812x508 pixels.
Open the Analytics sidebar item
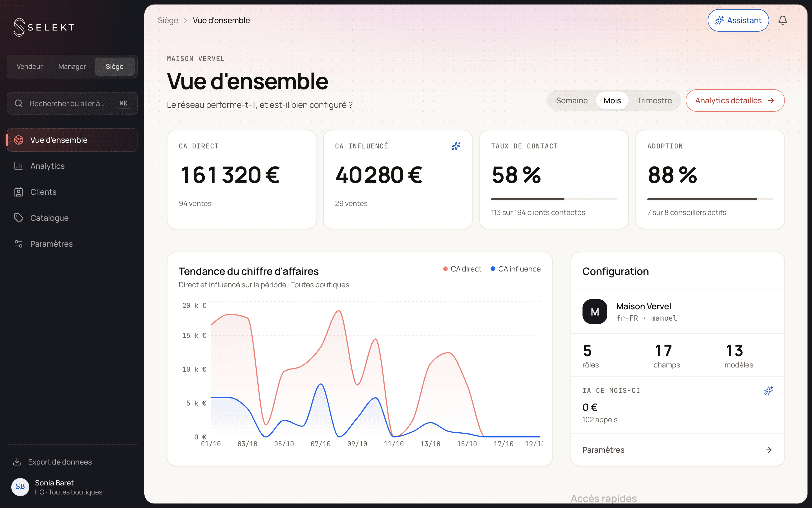click(72, 166)
